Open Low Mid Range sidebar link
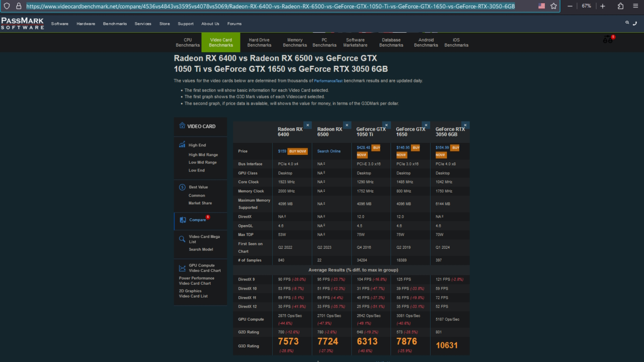The width and height of the screenshot is (644, 362). click(x=203, y=162)
